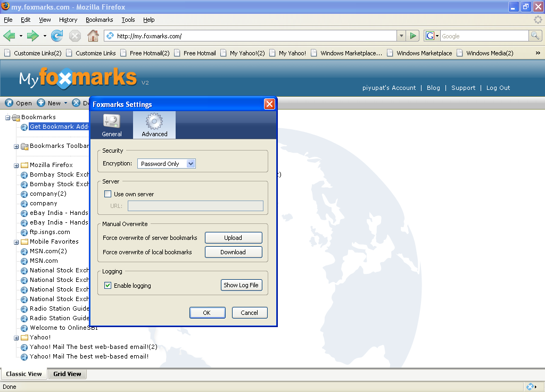545x392 pixels.
Task: Open the Encryption dropdown
Action: click(167, 163)
